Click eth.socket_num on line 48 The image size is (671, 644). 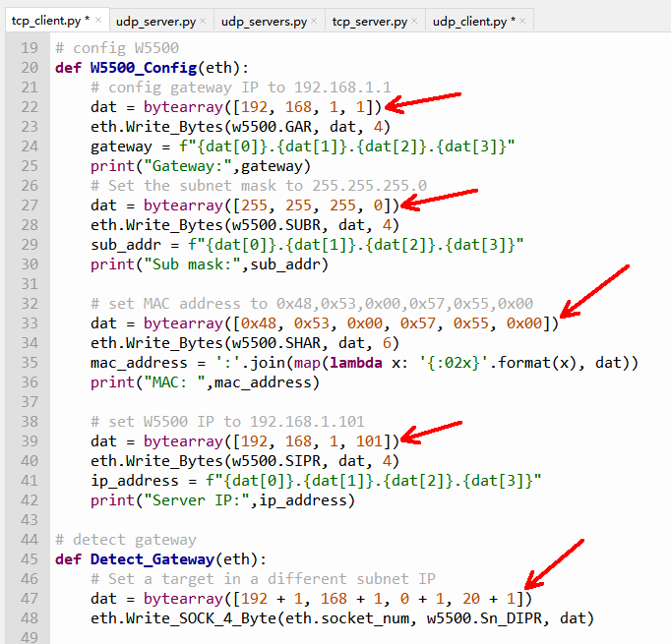click(347, 618)
